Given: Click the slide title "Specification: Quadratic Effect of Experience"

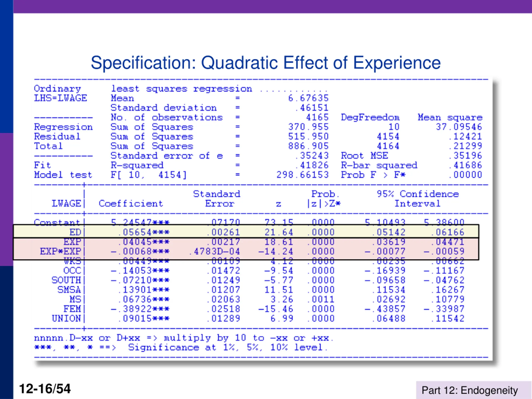Looking at the screenshot, I should point(266,63).
